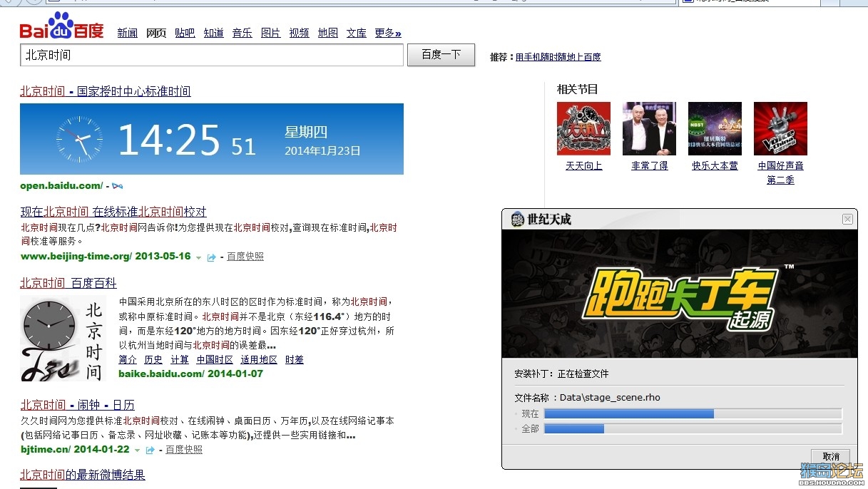Open 百度快照 for bjtime.cn result
Screen dimensions: 868x489
[x=184, y=450]
